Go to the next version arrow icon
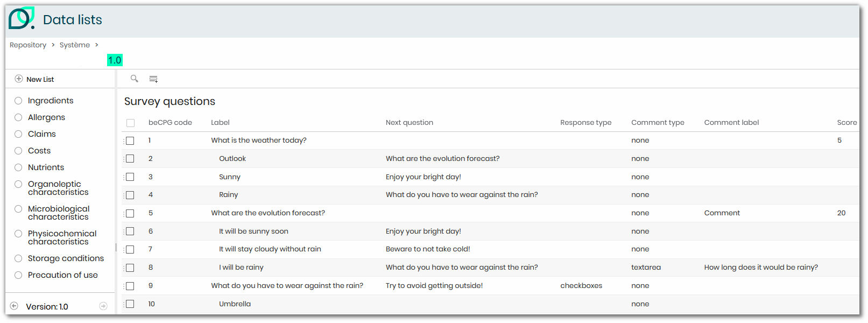The height and width of the screenshot is (323, 868). click(x=103, y=306)
